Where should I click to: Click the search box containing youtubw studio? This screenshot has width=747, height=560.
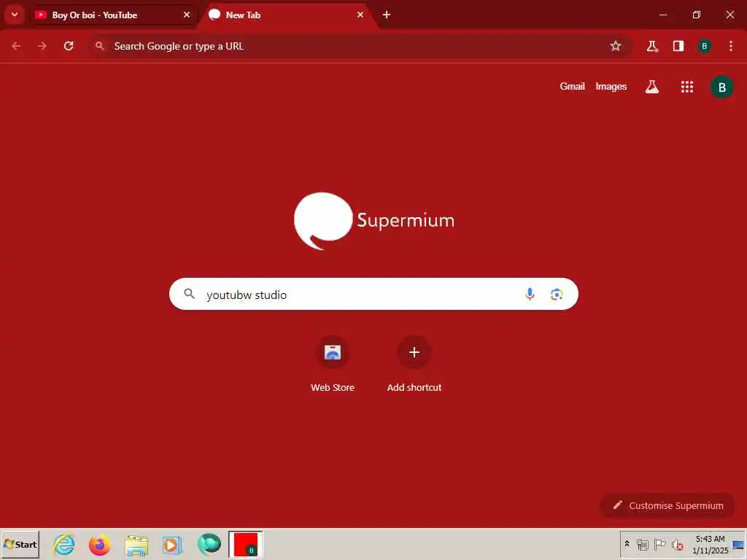point(373,295)
